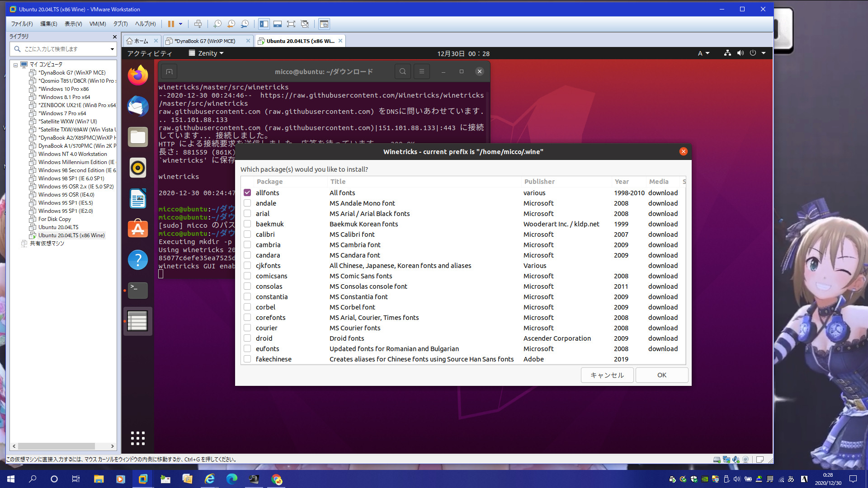Open File Explorer from Windows taskbar
Viewport: 868px width, 488px height.
pos(99,479)
